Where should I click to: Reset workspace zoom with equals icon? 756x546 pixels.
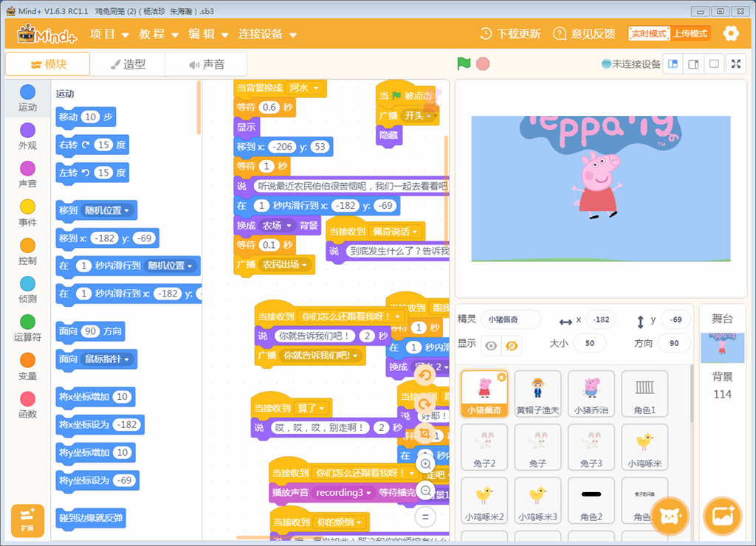(x=426, y=517)
